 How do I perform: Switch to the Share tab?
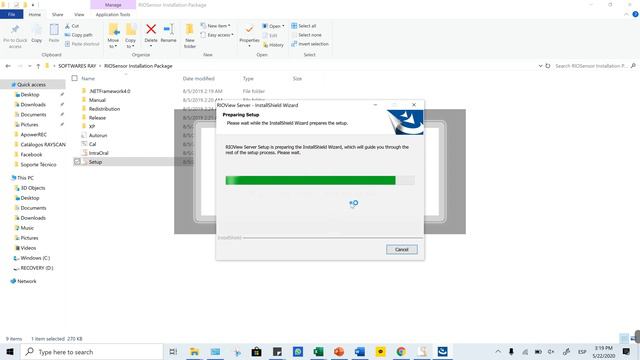pyautogui.click(x=58, y=14)
